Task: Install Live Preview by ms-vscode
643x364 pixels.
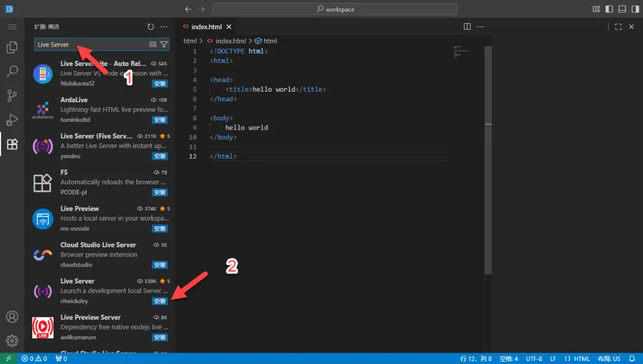Action: pyautogui.click(x=160, y=229)
